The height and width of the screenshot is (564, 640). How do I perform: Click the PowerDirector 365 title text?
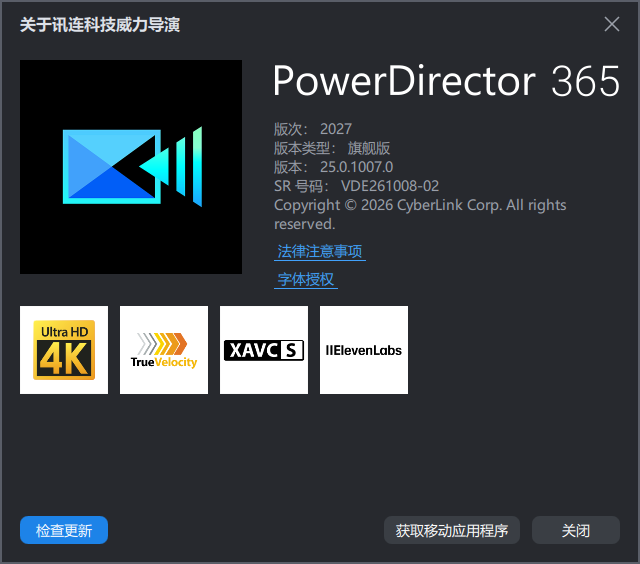point(447,81)
